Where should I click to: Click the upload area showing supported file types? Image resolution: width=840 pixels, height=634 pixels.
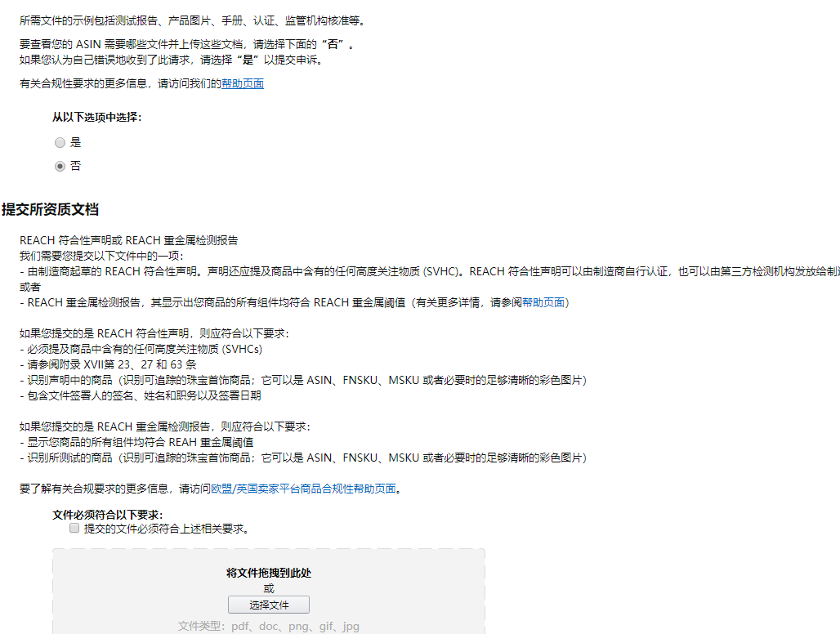point(268,588)
